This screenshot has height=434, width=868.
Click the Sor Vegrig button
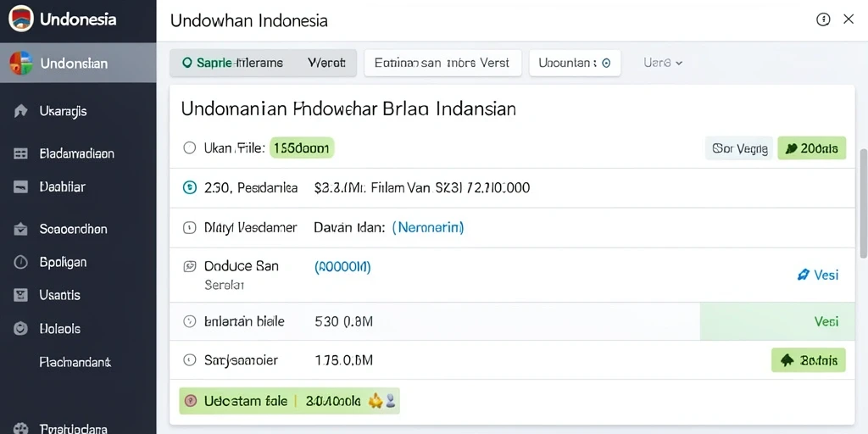[x=739, y=148]
